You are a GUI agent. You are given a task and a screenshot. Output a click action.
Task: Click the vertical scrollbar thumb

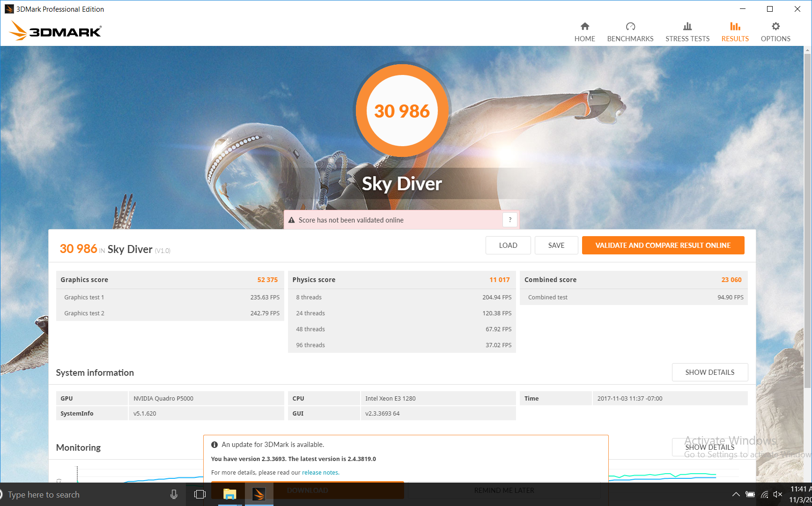tap(807, 220)
